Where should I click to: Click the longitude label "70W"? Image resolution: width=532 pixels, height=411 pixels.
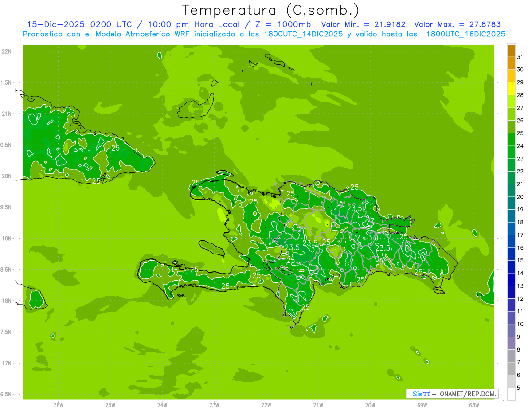pyautogui.click(x=370, y=405)
